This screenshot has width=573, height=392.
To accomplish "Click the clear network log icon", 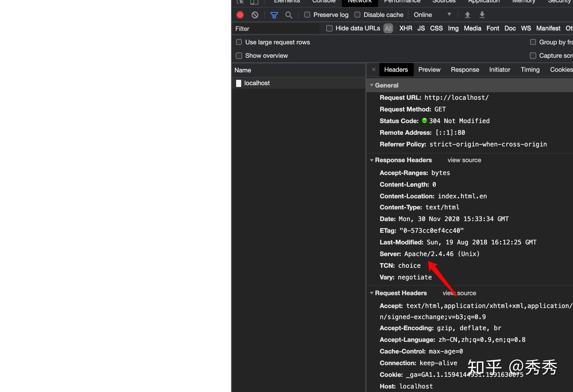I will tap(255, 15).
